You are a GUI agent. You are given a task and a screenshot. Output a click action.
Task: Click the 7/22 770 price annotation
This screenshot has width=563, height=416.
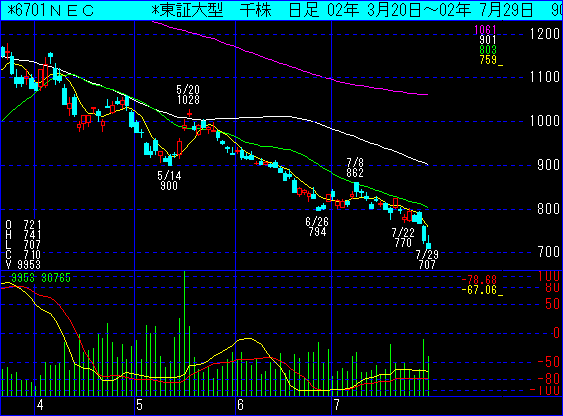pyautogui.click(x=403, y=237)
